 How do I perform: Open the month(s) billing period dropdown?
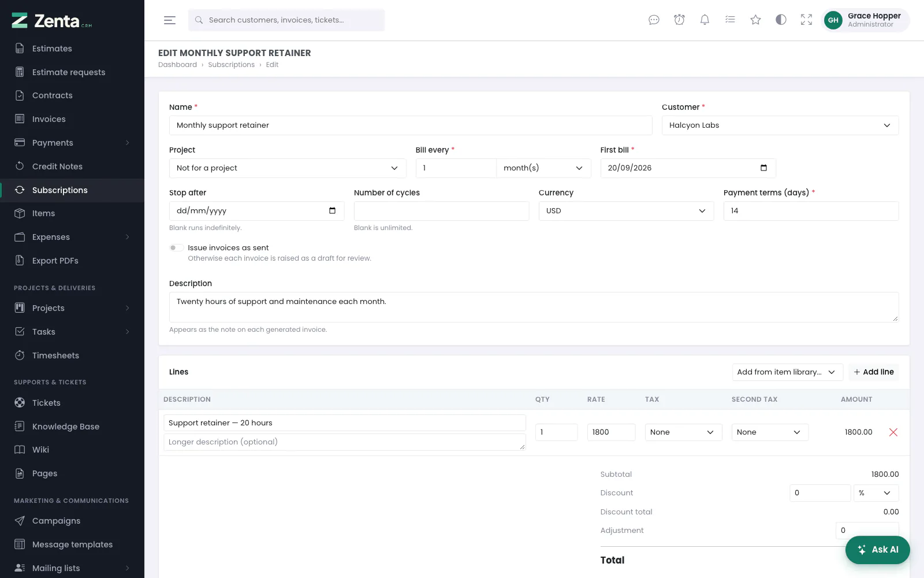tap(543, 168)
